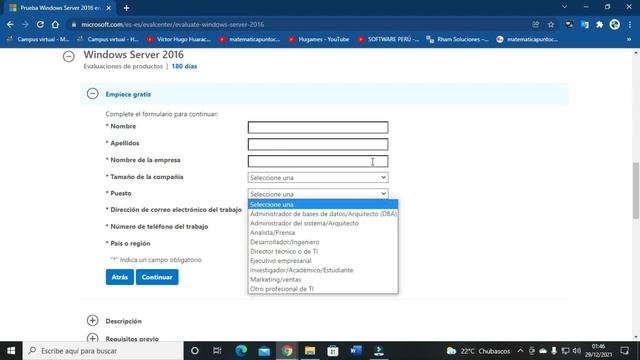Open the taskbar clock and date
640x360 pixels.
tap(598, 351)
